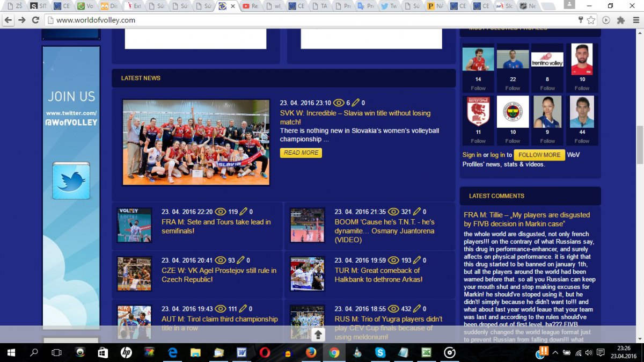Click the scroll-to-top arrow icon
644x362 pixels.
(x=318, y=335)
